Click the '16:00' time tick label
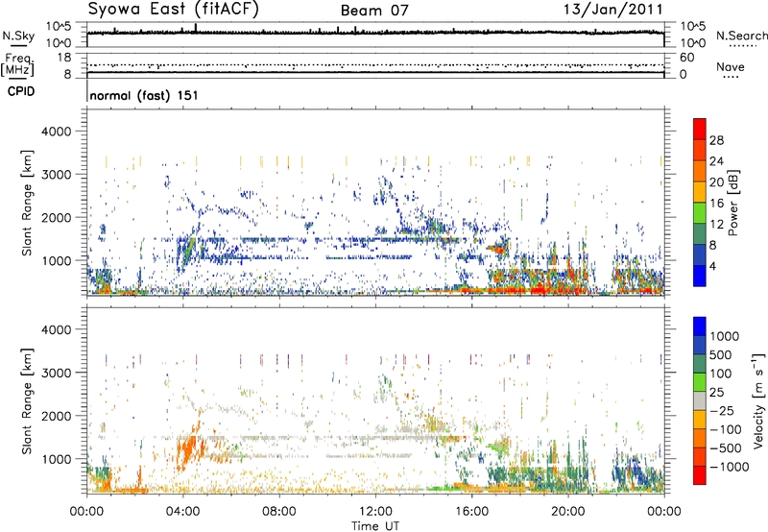The height and width of the screenshot is (532, 768). tap(471, 512)
